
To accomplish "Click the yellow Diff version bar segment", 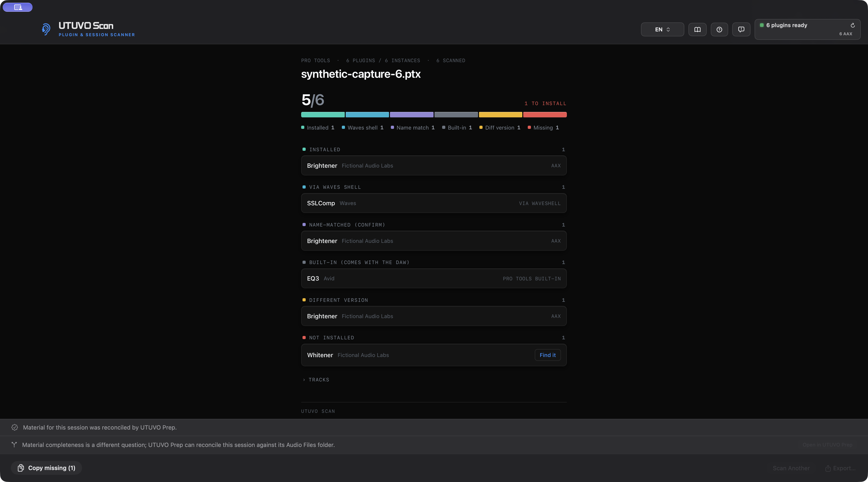I will (500, 115).
